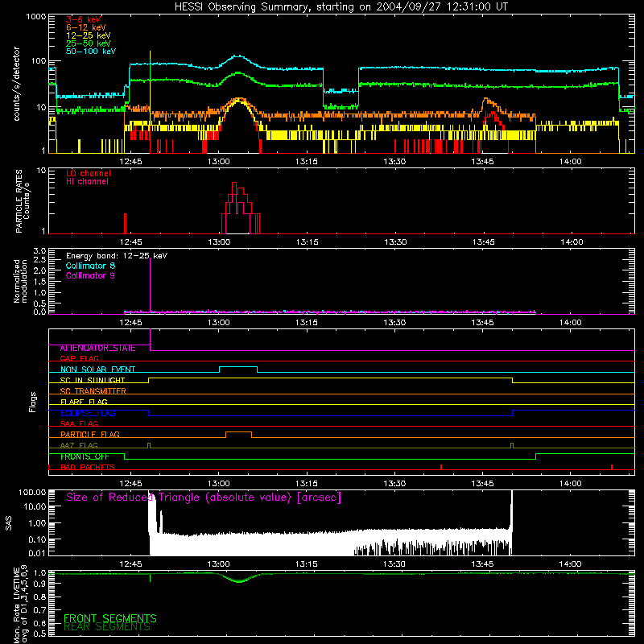Select the yellow '12-25 keV' legend label
644x644 pixels.
click(89, 35)
